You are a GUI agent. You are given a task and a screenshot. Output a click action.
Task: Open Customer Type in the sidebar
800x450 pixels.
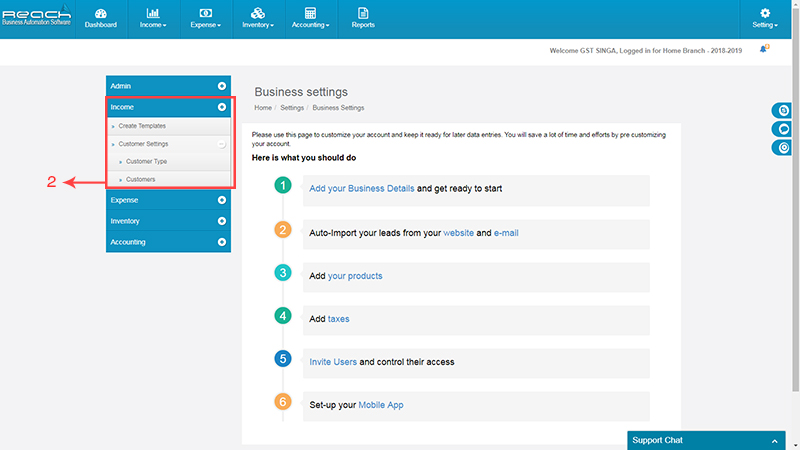click(146, 162)
